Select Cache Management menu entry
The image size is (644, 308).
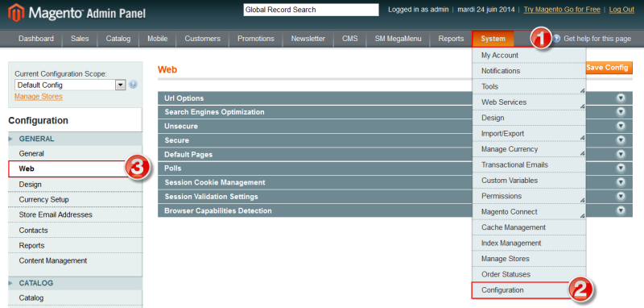tap(529, 227)
